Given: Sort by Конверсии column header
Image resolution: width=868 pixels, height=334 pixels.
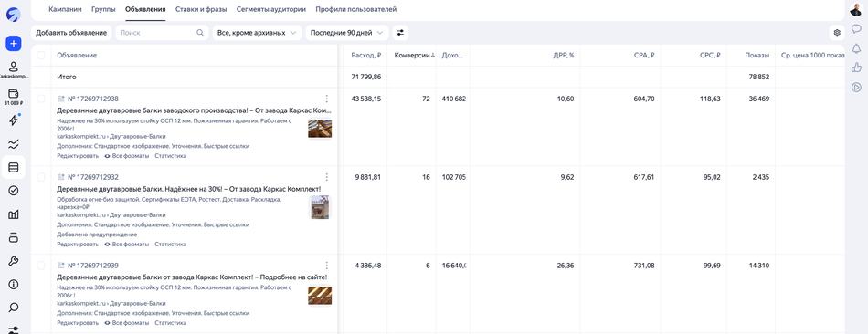Looking at the screenshot, I should point(414,56).
